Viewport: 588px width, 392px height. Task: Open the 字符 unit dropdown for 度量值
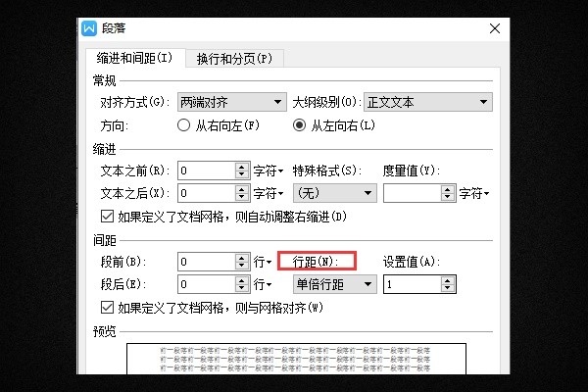tap(474, 194)
